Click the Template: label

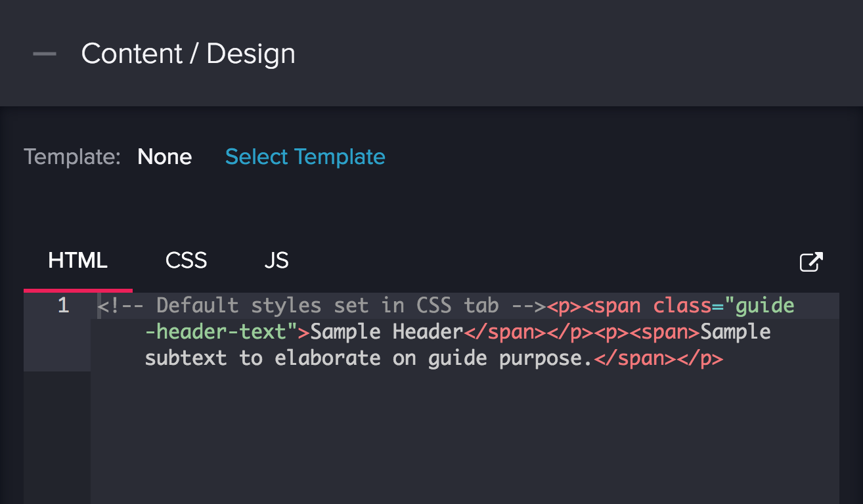[72, 157]
